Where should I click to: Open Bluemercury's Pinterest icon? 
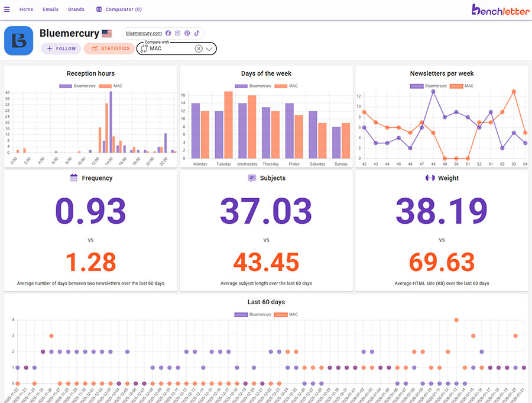(x=187, y=33)
